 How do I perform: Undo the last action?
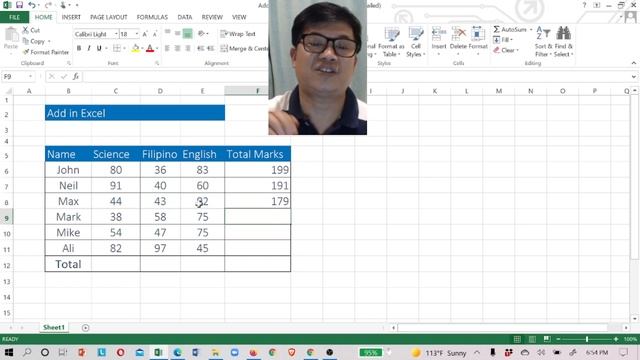click(31, 5)
